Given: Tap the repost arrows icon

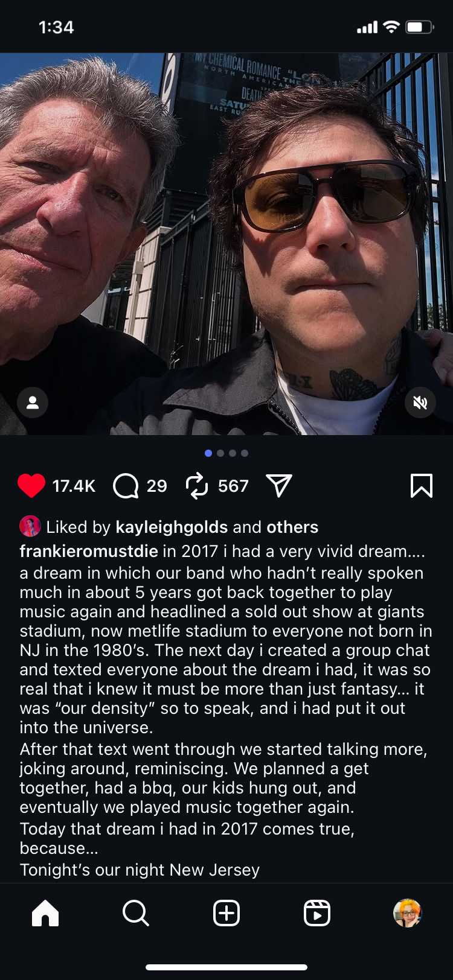Looking at the screenshot, I should pyautogui.click(x=197, y=486).
